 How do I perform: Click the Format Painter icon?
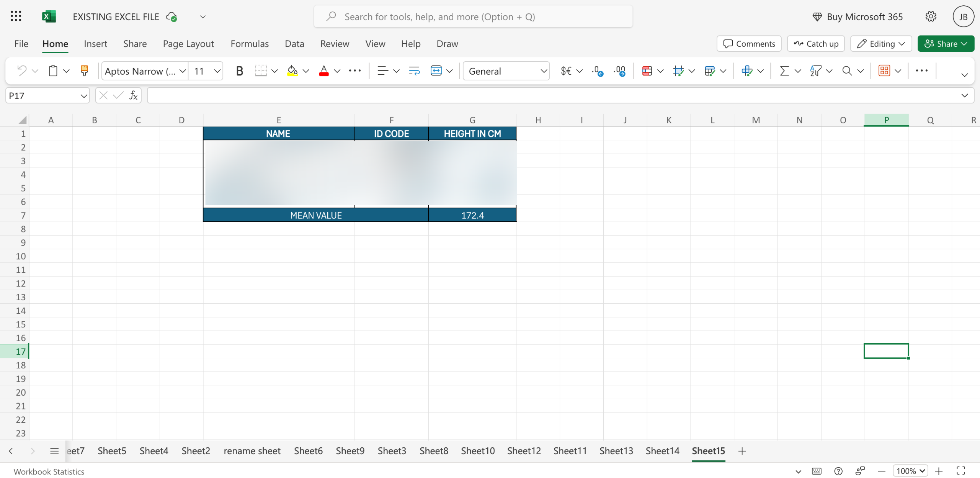pos(84,71)
